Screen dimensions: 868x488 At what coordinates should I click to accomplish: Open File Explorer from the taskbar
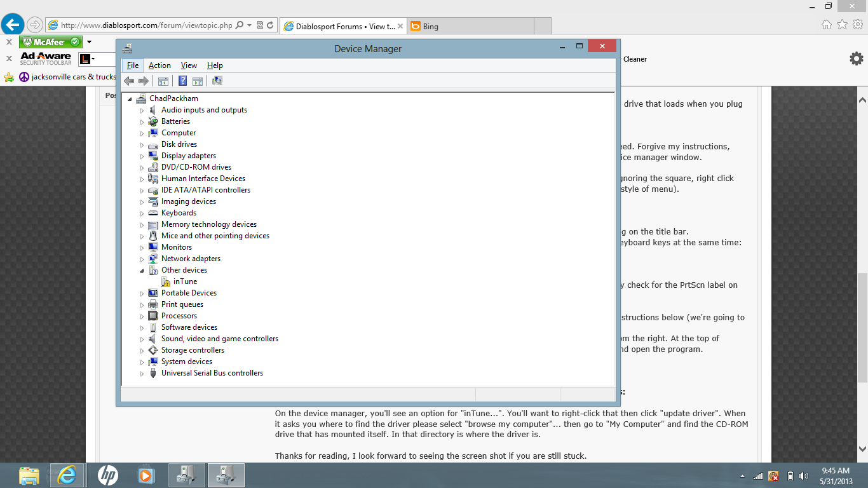tap(29, 475)
